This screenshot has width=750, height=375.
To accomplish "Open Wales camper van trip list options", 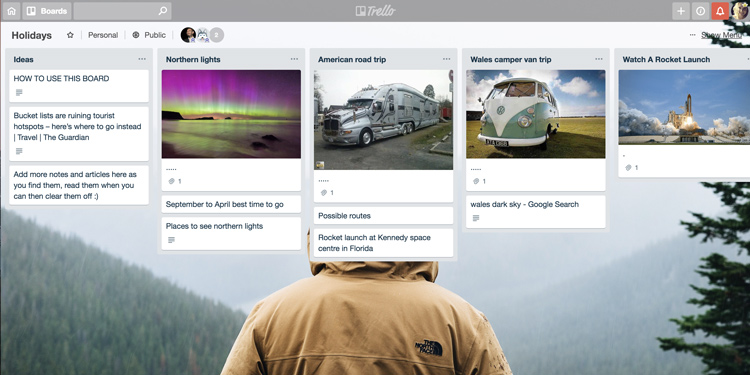I will point(599,59).
